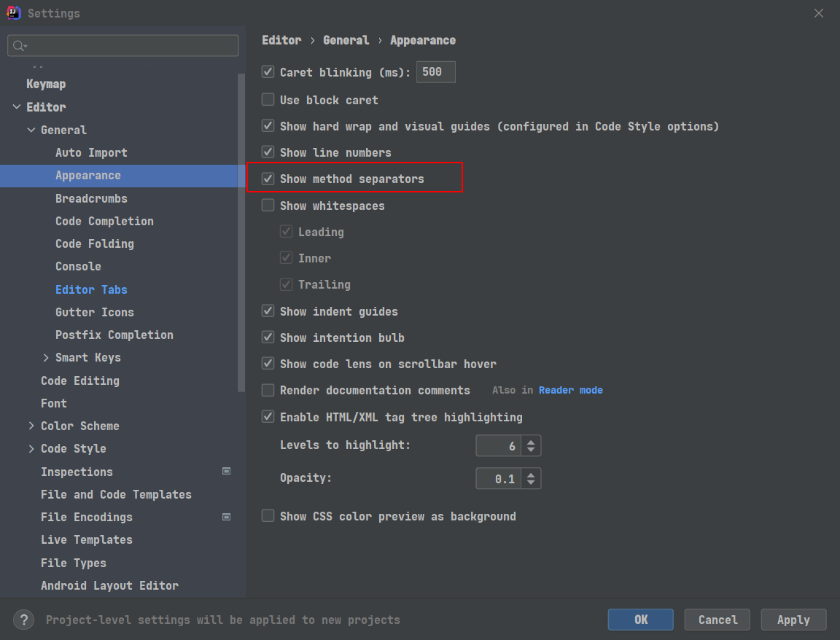Click the project-level icon next to File Encodings
Viewport: 840px width, 640px height.
227,517
